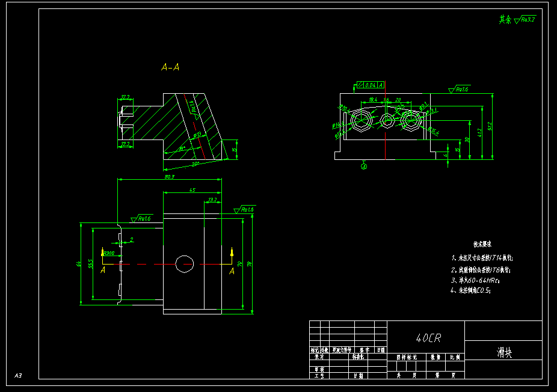The image size is (557, 392).
Task: Click the 数量 quantity cell label
Action: point(435,357)
